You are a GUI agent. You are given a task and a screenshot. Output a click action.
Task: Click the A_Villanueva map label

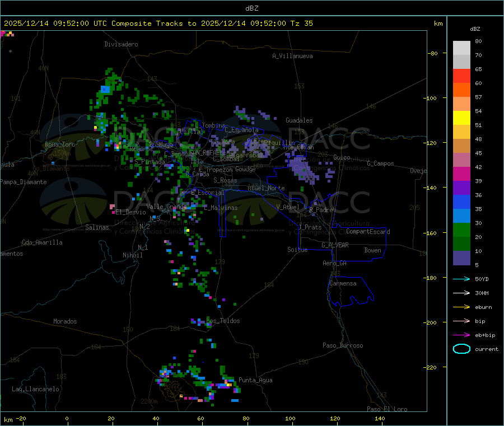(x=292, y=56)
